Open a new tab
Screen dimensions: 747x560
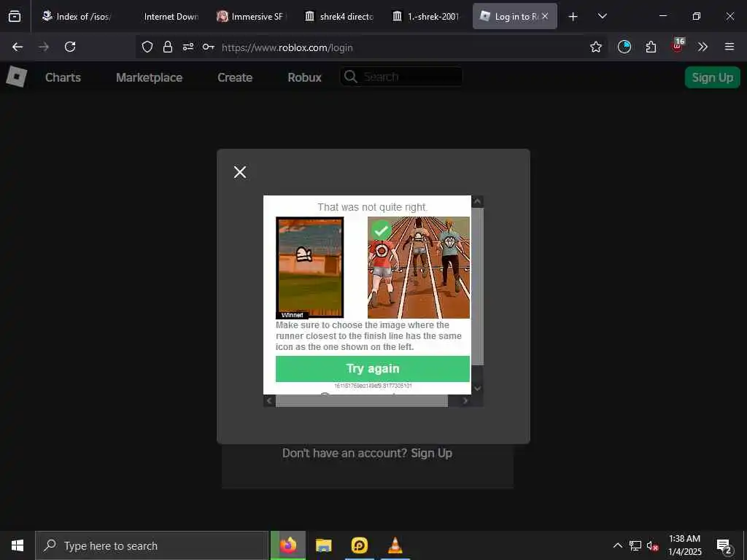(x=573, y=17)
